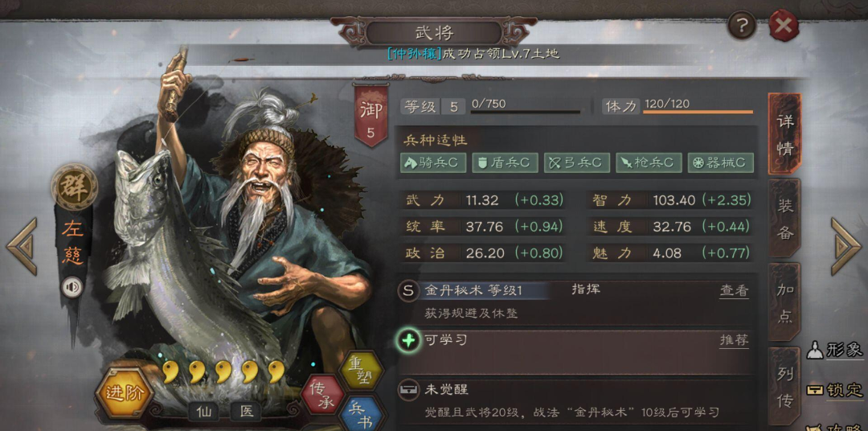The width and height of the screenshot is (868, 431).
Task: Tap the 仙 trait tag
Action: [x=203, y=411]
